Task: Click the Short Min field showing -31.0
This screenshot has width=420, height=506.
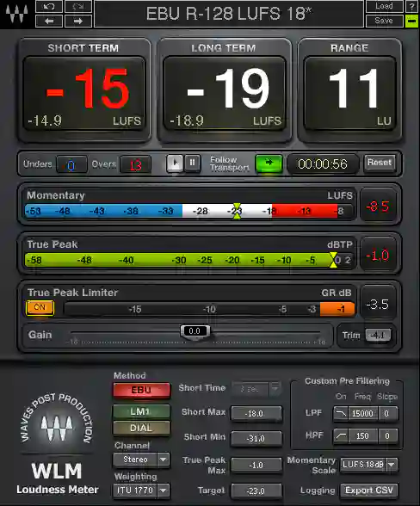Action: (256, 439)
